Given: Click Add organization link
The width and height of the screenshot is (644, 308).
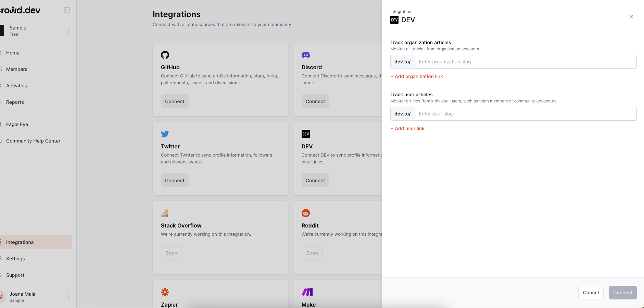Looking at the screenshot, I should click(417, 76).
